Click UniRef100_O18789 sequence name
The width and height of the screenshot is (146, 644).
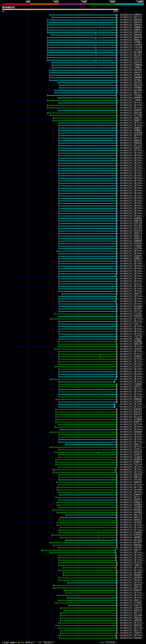(x=131, y=248)
